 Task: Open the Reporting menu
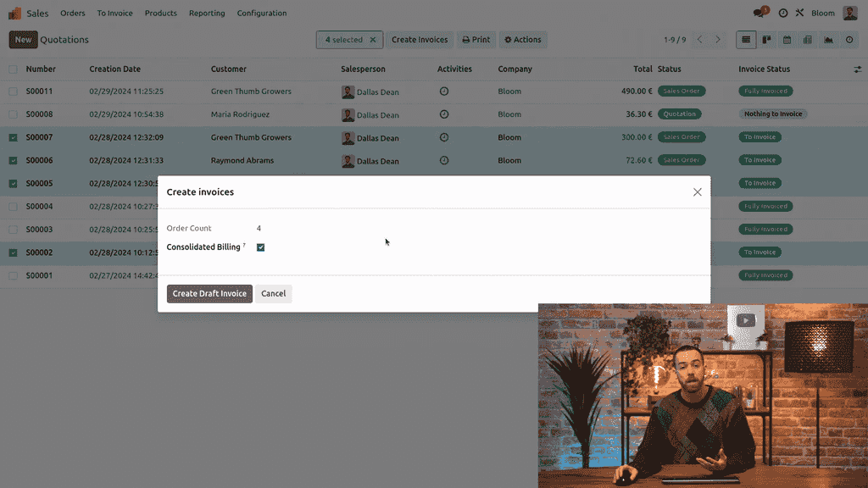point(207,14)
